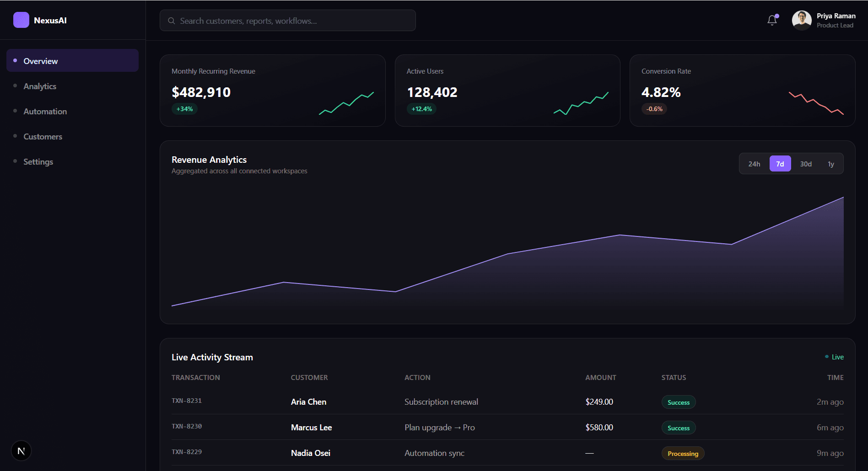Open customer Marcus Lee
The width and height of the screenshot is (868, 471).
[x=311, y=428]
